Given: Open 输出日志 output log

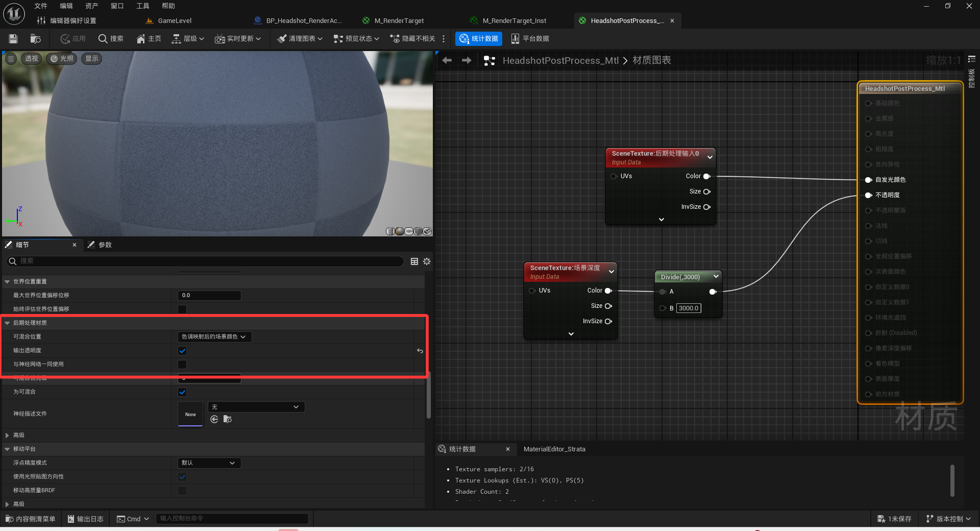Looking at the screenshot, I should [86, 519].
